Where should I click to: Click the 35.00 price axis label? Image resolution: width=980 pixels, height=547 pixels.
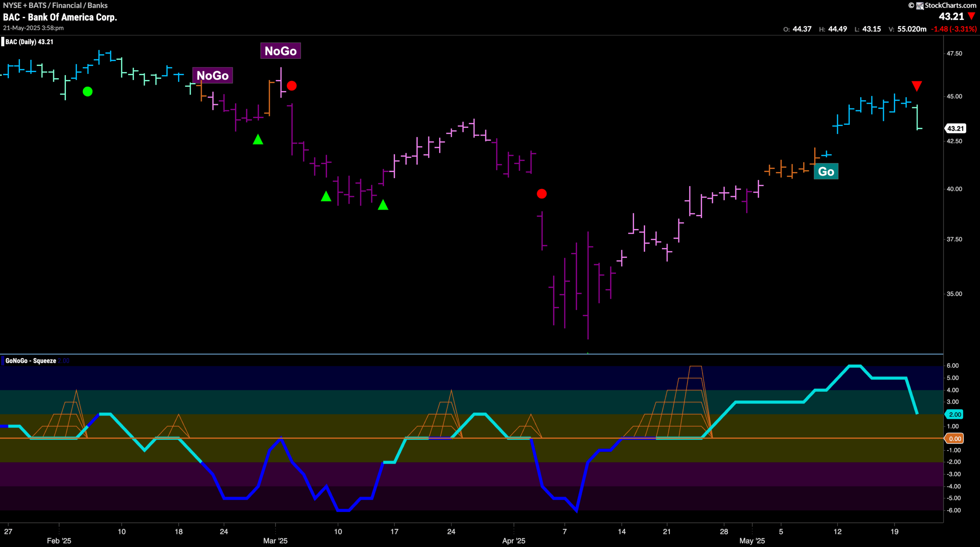click(954, 294)
